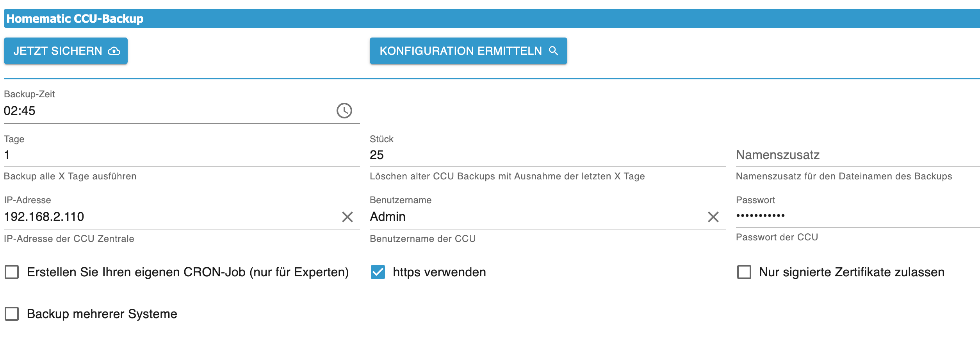This screenshot has width=980, height=358.
Task: Uncheck the https verwenden checkbox
Action: (x=378, y=272)
